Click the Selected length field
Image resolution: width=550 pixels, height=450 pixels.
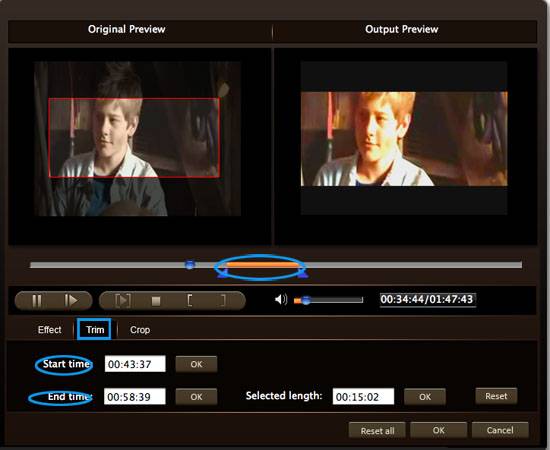click(363, 397)
